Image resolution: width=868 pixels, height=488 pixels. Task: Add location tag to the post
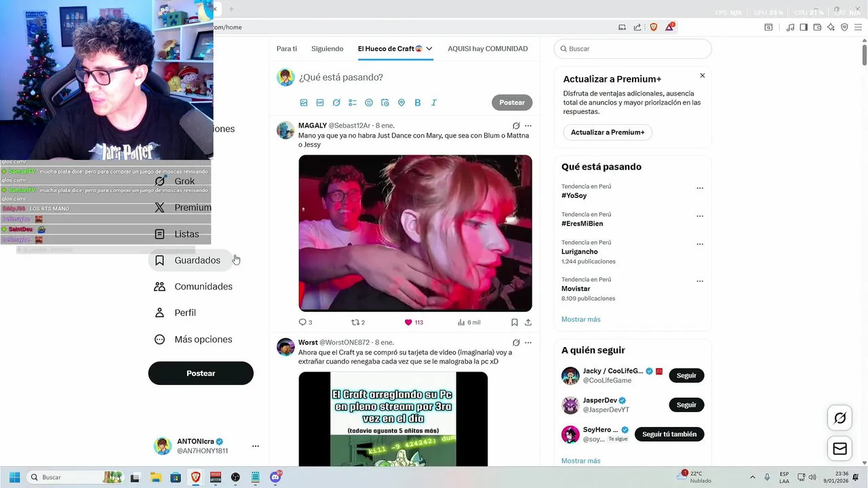pyautogui.click(x=401, y=102)
